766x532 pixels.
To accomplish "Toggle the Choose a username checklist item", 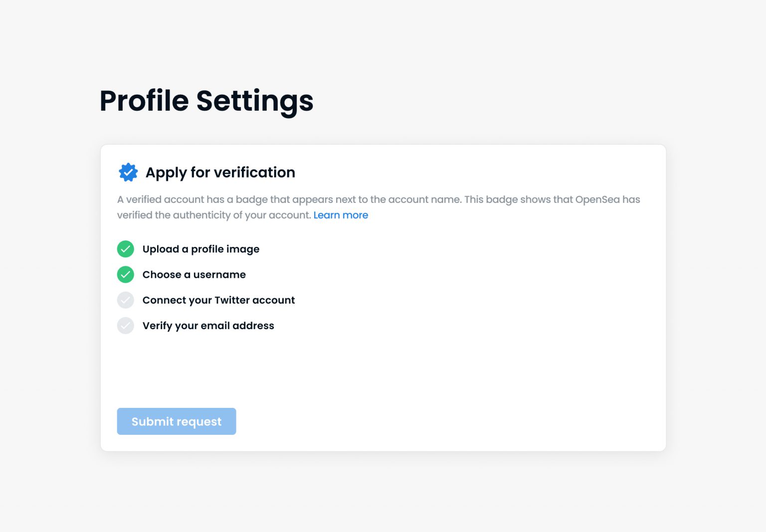I will [194, 274].
